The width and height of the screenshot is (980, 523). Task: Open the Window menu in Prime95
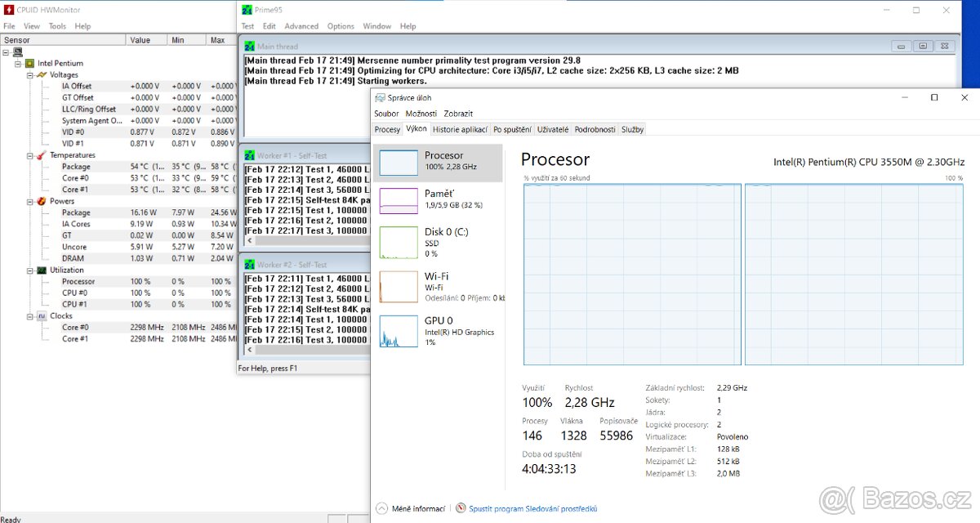377,26
